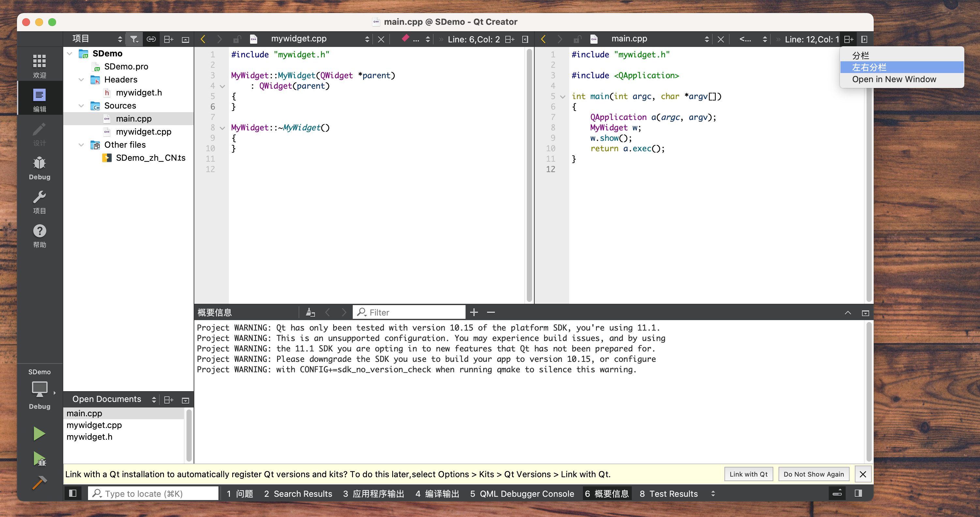Toggle the right sidebar visibility
The width and height of the screenshot is (980, 517).
click(x=858, y=494)
